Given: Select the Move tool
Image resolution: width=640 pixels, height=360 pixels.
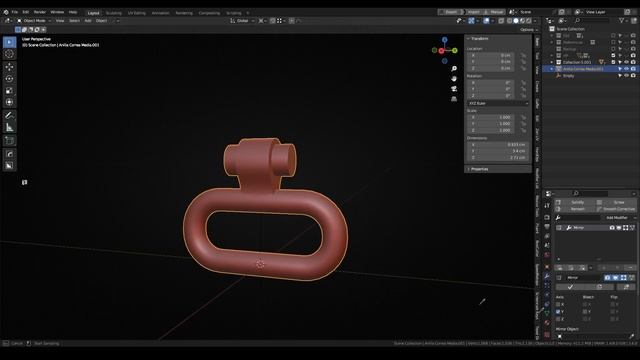Looking at the screenshot, I should click(9, 67).
